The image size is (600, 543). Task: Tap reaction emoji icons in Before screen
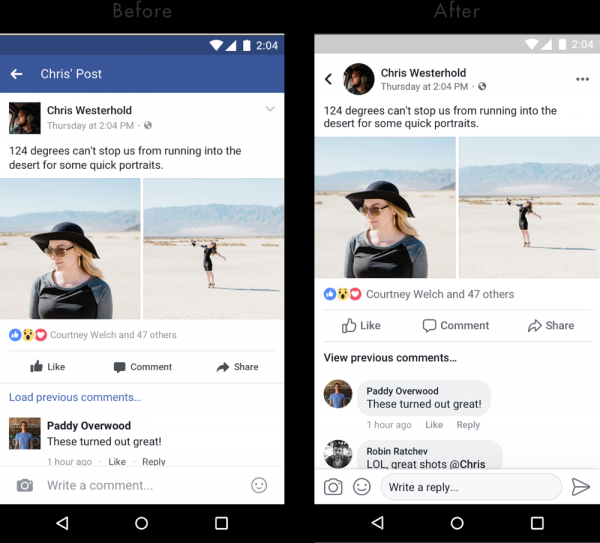tap(28, 335)
